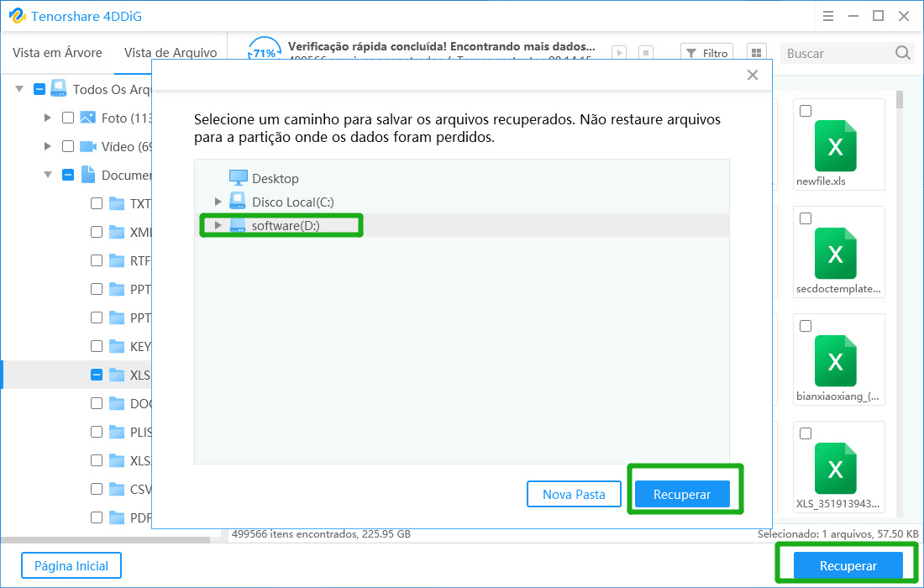924x588 pixels.
Task: Expand the software(D:) node
Action: tap(218, 225)
